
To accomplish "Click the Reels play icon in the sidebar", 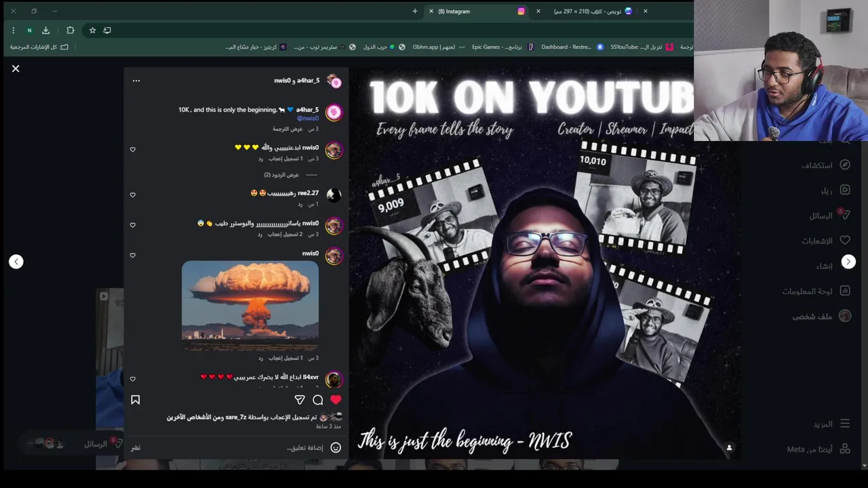I will click(845, 190).
